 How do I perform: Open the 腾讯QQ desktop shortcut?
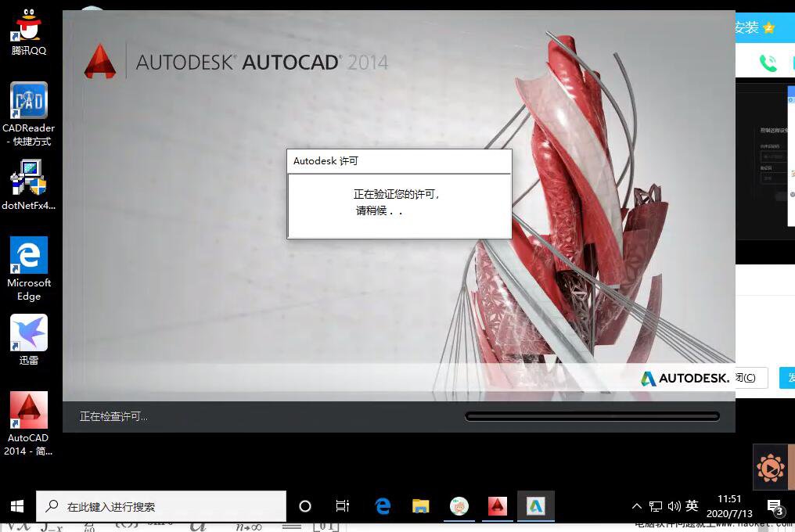coord(28,31)
